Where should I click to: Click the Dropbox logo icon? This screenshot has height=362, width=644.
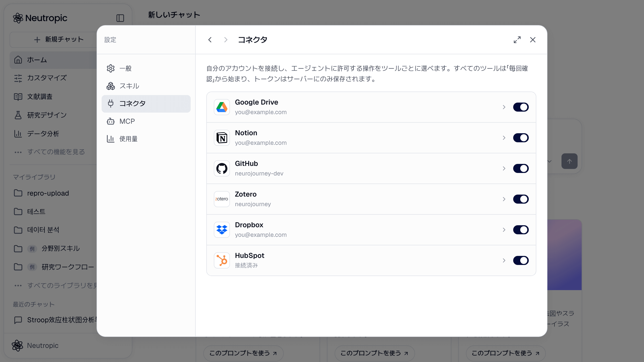click(222, 230)
